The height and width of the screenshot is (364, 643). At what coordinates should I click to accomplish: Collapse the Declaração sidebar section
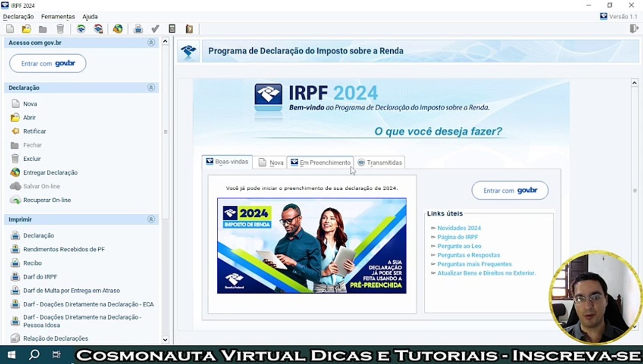(151, 87)
